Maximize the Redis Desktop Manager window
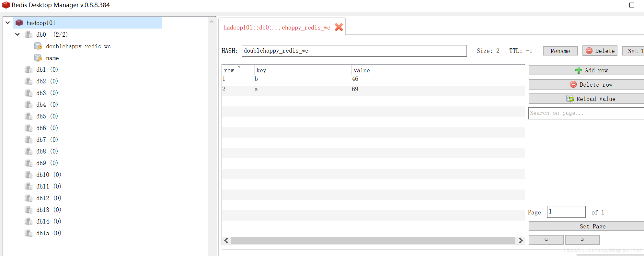Image resolution: width=644 pixels, height=256 pixels. coord(632,5)
